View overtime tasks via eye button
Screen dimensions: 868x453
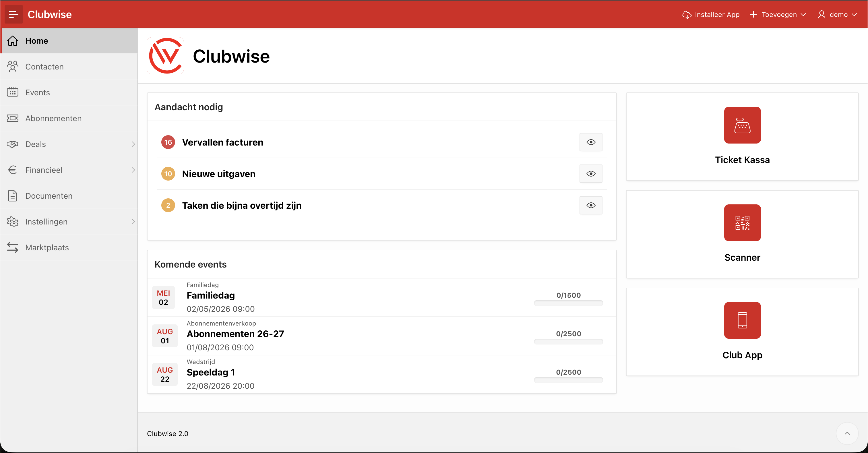pyautogui.click(x=591, y=205)
